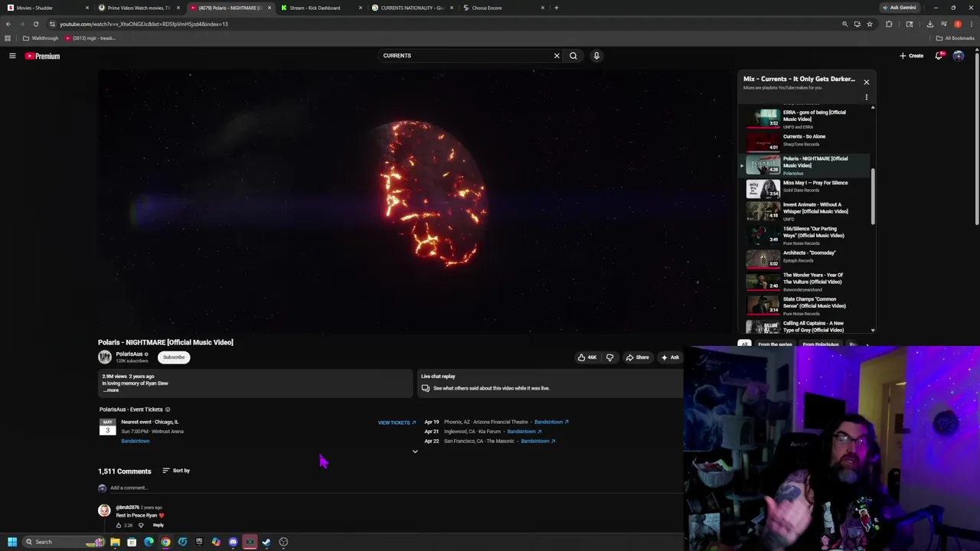Close the Mix playlist panel
The image size is (980, 551).
(x=866, y=82)
